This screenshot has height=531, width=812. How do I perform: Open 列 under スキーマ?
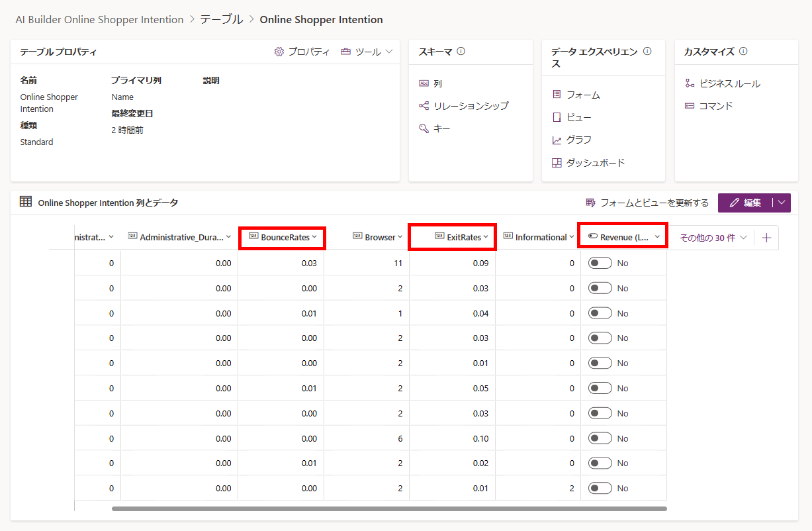coord(437,83)
